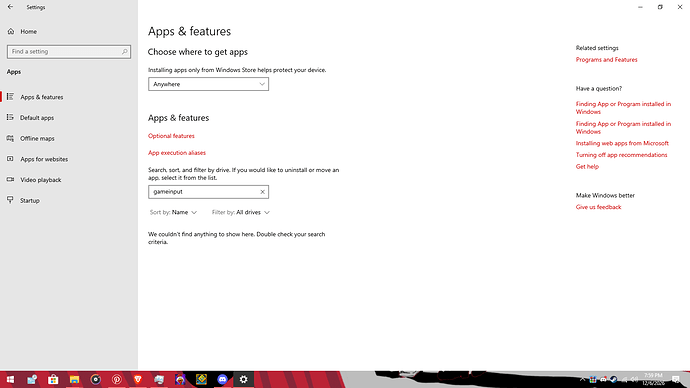Open Brave browser from taskbar
The image size is (690, 388).
(x=138, y=379)
